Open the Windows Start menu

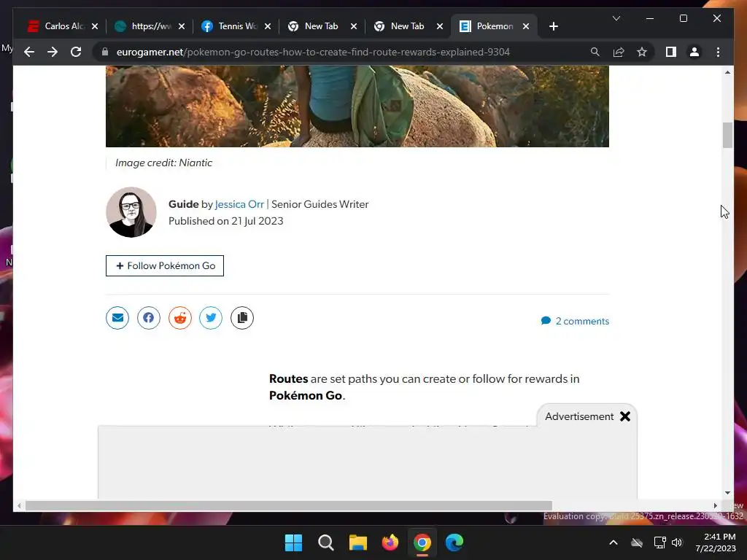[x=293, y=542]
